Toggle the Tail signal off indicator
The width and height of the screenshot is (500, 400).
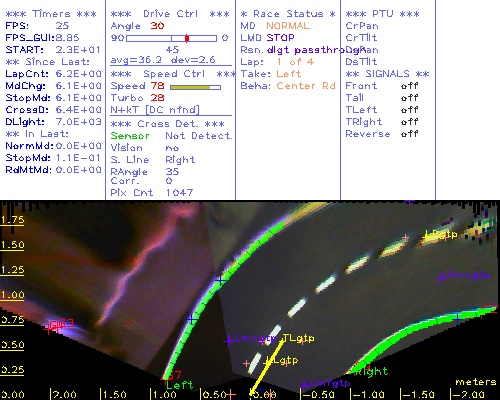pyautogui.click(x=409, y=98)
